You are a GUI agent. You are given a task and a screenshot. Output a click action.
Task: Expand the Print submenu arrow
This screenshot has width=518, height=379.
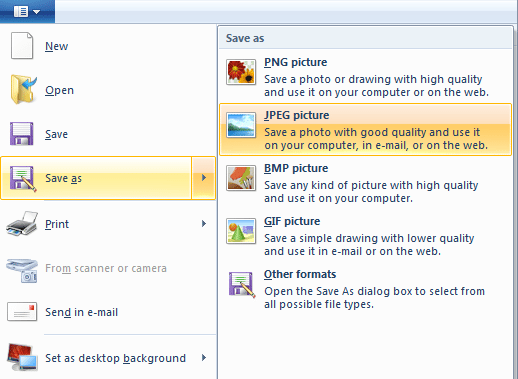204,223
